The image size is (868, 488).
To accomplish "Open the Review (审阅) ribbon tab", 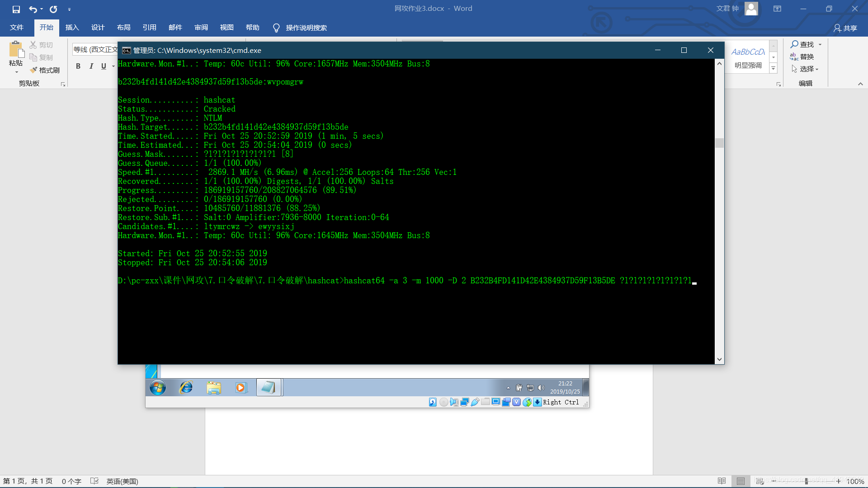I will [x=201, y=28].
